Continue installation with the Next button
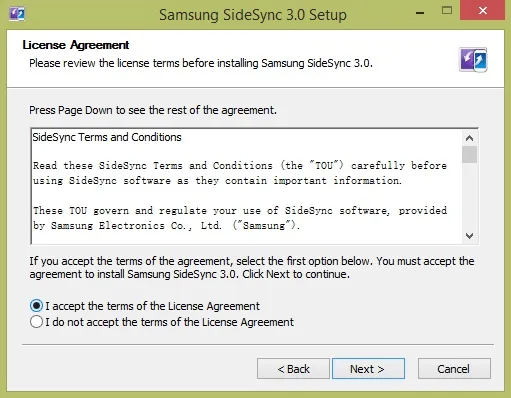 coord(368,369)
